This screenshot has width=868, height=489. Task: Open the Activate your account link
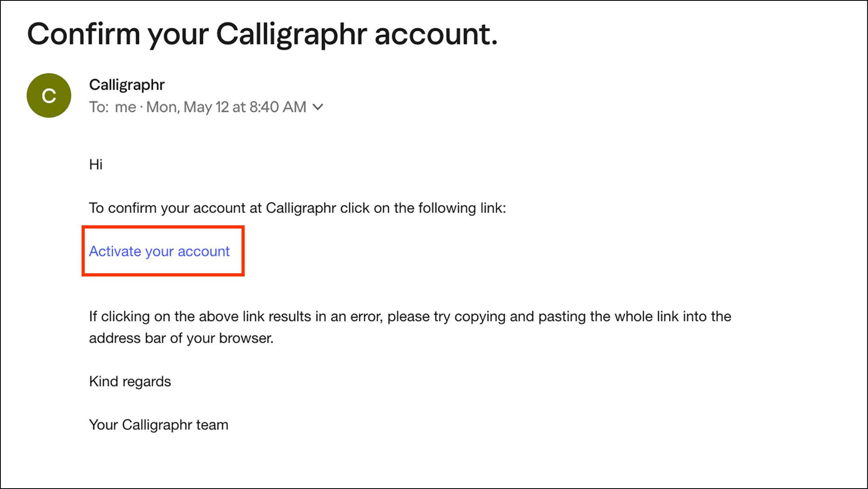(x=159, y=251)
